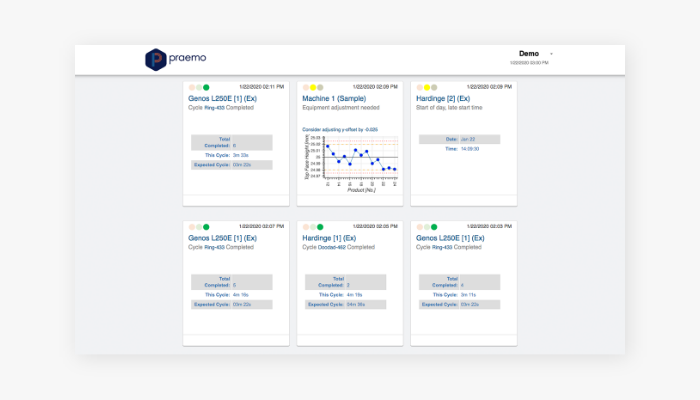This screenshot has width=700, height=400.
Task: Click the '1/22/2020 02:05 PM' timestamp
Action: [375, 227]
